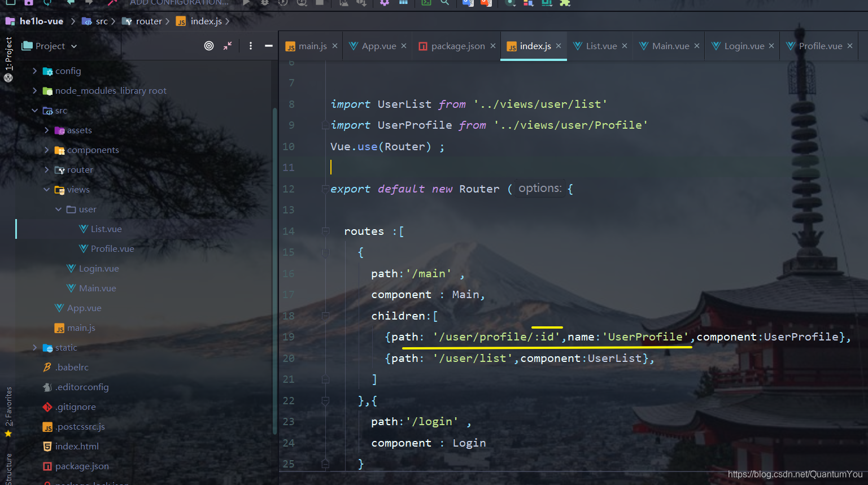Close the Login.vue tab
This screenshot has width=868, height=485.
(x=771, y=46)
